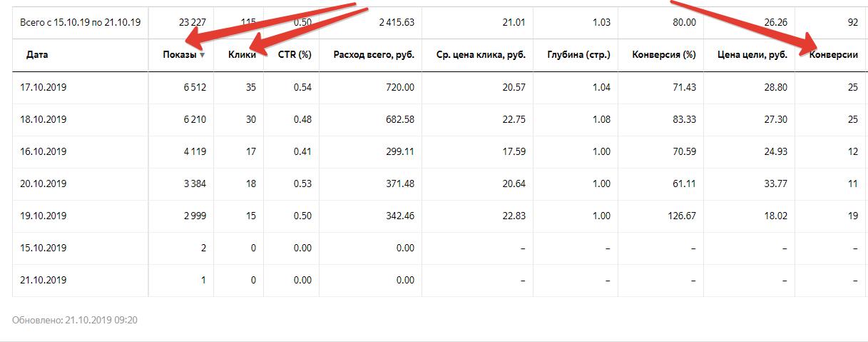
Task: Sort by Конверсия (%) header
Action: coord(664,54)
